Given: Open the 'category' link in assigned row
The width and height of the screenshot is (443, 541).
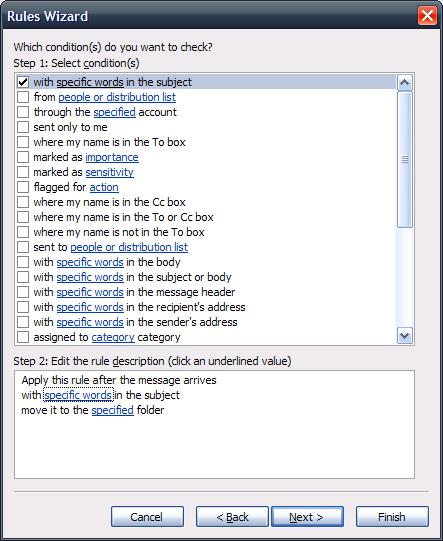Looking at the screenshot, I should (x=113, y=337).
